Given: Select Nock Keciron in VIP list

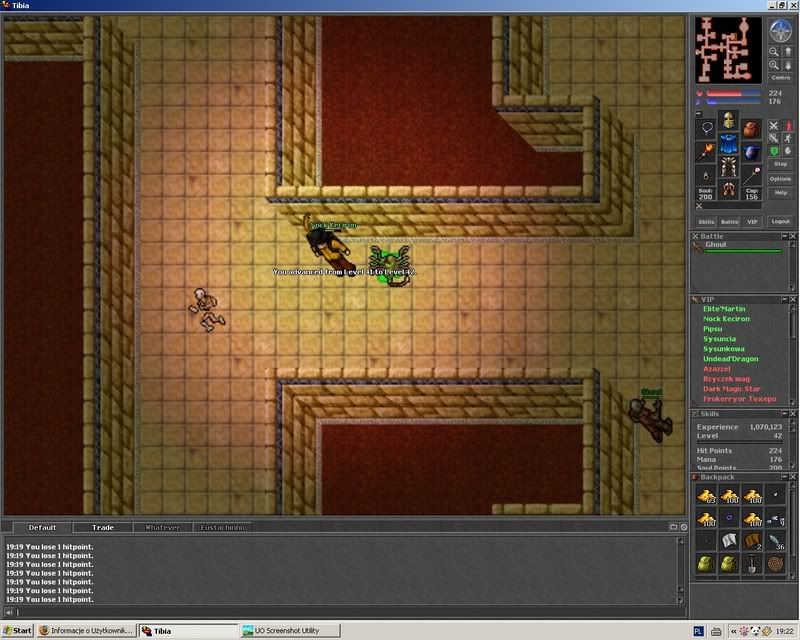Looking at the screenshot, I should [726, 319].
